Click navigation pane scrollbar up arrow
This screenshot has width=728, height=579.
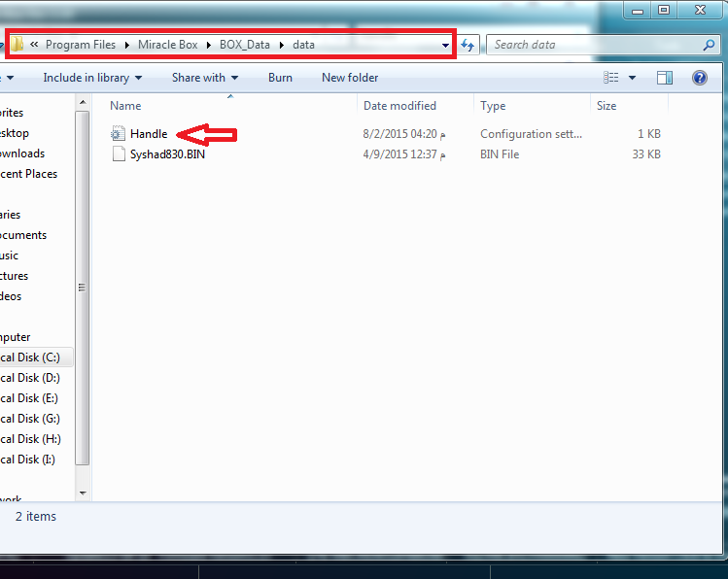point(83,102)
